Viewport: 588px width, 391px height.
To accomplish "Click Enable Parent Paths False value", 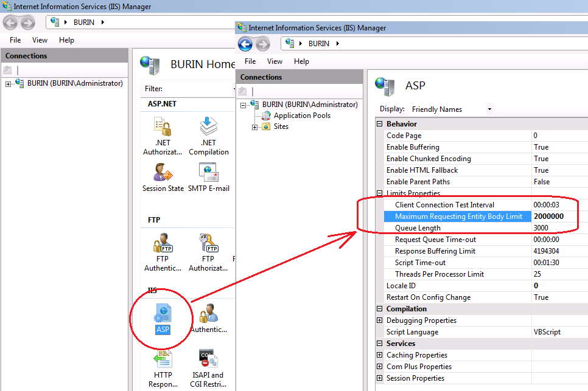I will point(542,182).
